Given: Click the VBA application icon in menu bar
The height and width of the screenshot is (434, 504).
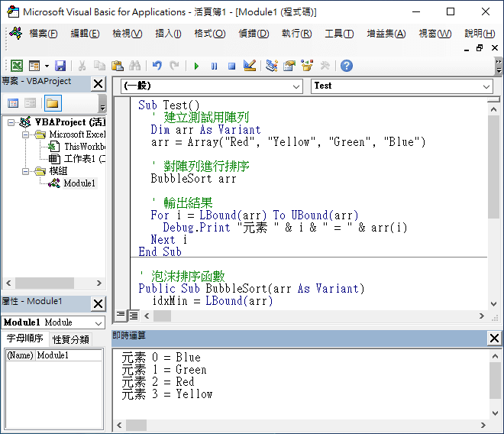Looking at the screenshot, I should pyautogui.click(x=15, y=33).
